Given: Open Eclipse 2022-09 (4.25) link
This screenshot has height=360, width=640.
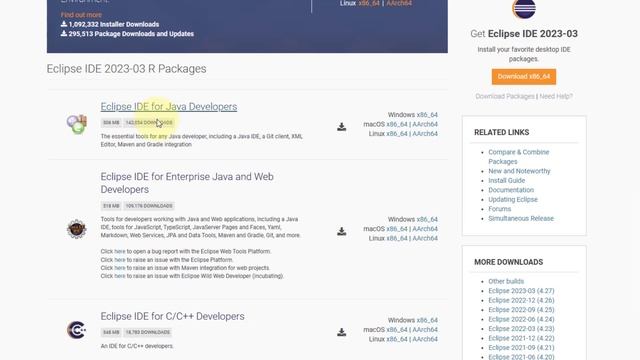Looking at the screenshot, I should (521, 310).
